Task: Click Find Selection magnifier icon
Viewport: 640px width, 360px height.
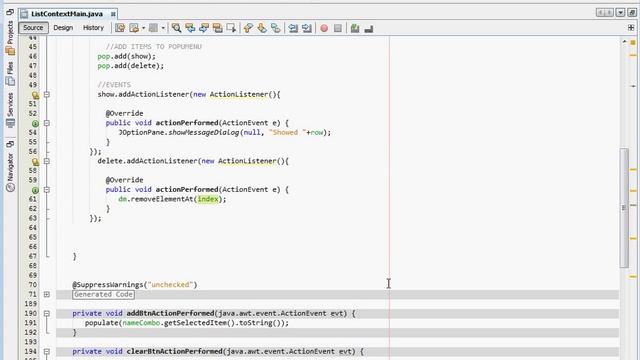Action: pyautogui.click(x=176, y=28)
